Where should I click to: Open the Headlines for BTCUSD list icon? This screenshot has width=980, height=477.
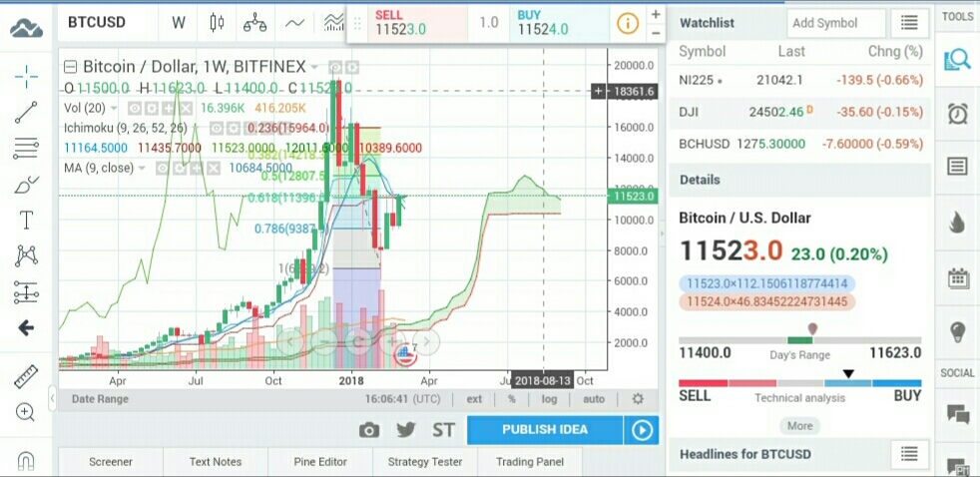(x=909, y=454)
